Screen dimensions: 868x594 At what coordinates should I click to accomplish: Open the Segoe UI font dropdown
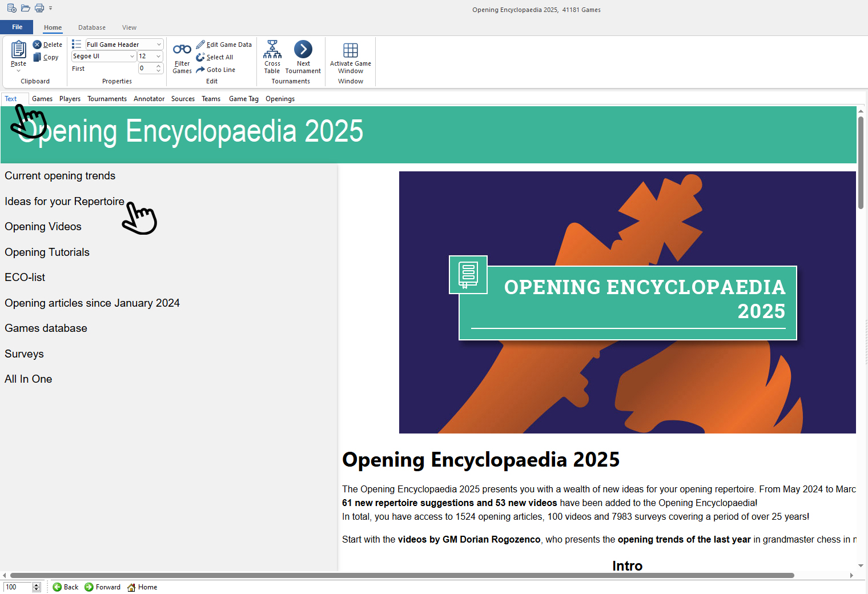132,57
